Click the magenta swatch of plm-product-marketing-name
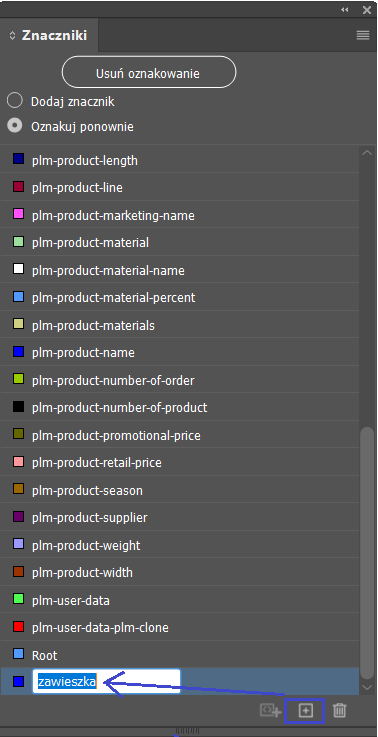This screenshot has width=378, height=737. [18, 214]
